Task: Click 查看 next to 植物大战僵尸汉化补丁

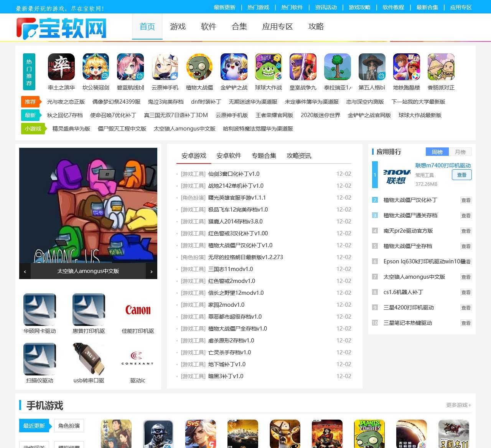Action: 466,200
